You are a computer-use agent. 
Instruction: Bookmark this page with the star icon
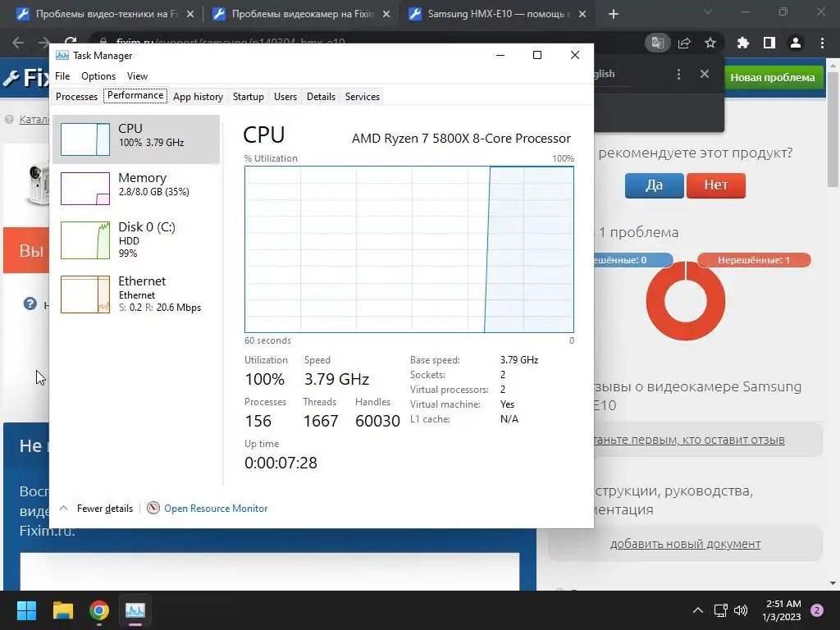pyautogui.click(x=710, y=43)
